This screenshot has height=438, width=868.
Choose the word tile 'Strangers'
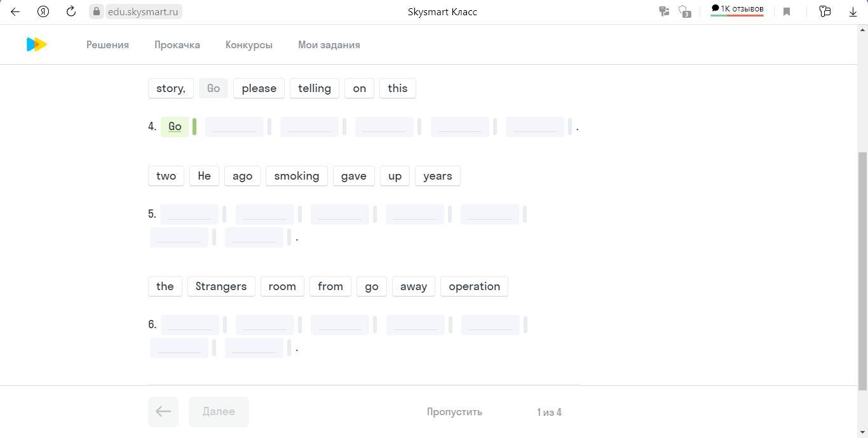[x=220, y=286]
